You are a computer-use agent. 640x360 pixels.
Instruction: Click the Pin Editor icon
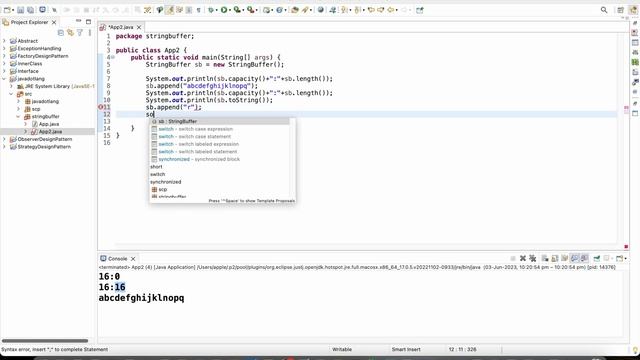pyautogui.click(x=420, y=10)
